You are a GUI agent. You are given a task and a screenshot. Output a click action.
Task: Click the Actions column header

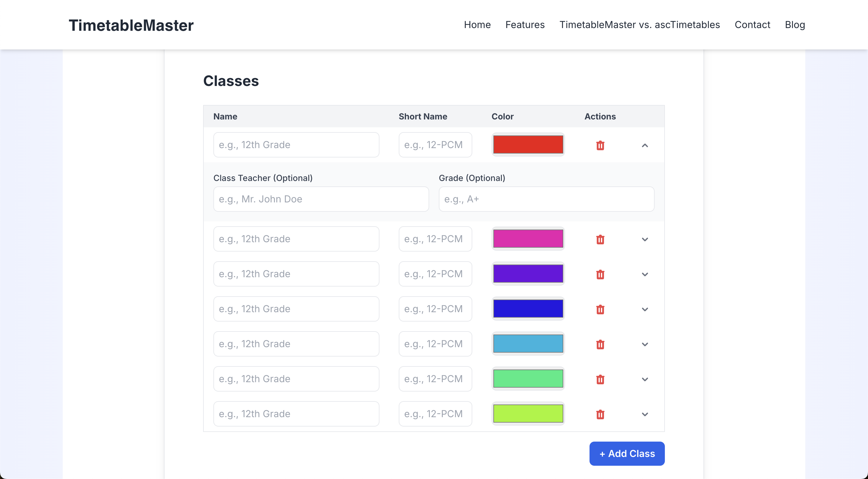click(600, 116)
